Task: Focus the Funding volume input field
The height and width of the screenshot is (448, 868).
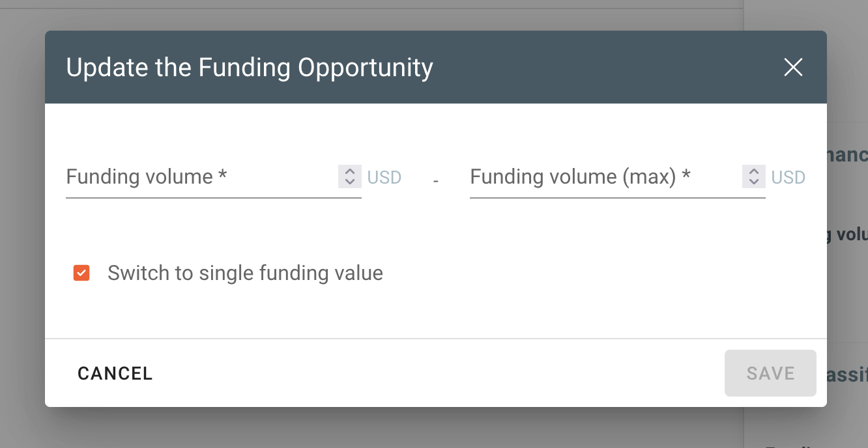Action: 201,177
